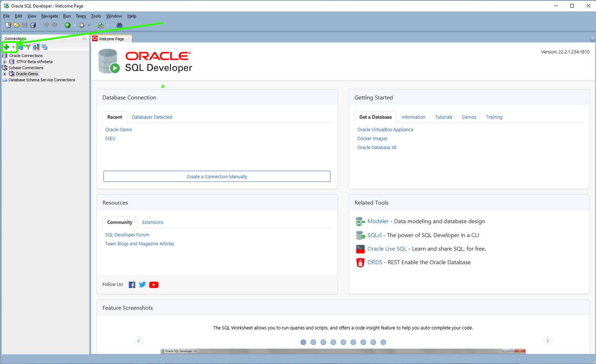
Task: Click the Open folder toolbar icon
Action: 17,25
